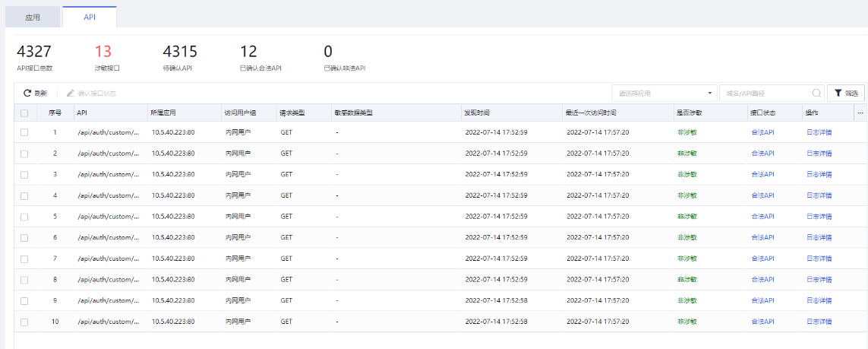This screenshot has height=349, width=868.
Task: Open the filter 筛选 button
Action: click(x=845, y=93)
